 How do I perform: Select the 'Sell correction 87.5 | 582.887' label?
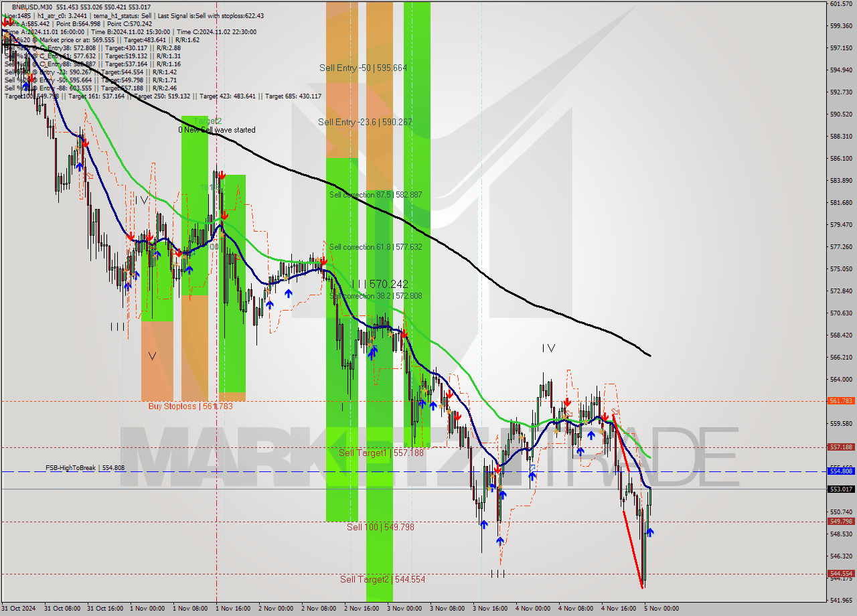point(376,194)
